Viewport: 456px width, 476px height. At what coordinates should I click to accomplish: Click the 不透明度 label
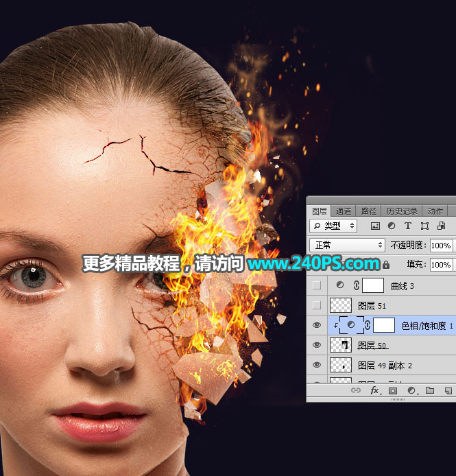point(408,245)
